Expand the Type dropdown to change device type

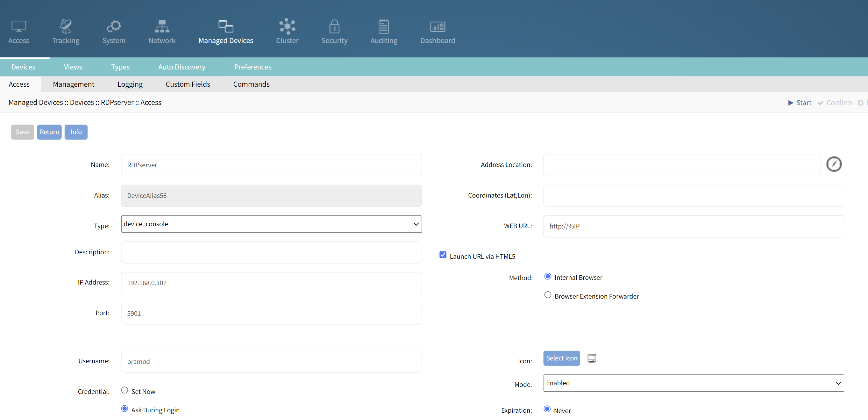(x=271, y=224)
